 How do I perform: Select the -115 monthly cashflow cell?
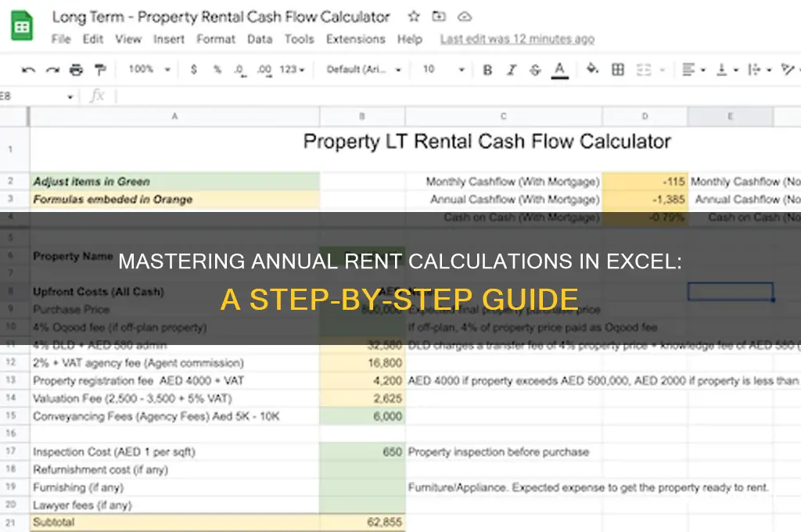click(x=645, y=182)
